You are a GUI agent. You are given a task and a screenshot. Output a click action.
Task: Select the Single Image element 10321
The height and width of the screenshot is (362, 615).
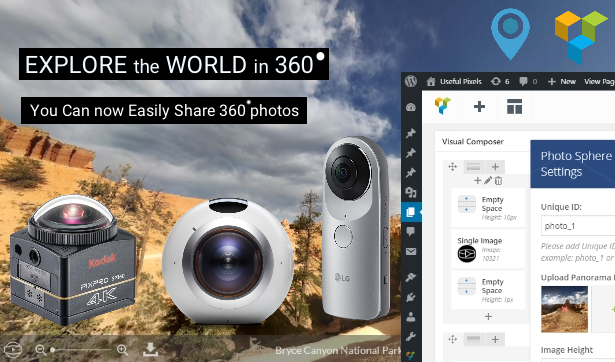point(488,249)
